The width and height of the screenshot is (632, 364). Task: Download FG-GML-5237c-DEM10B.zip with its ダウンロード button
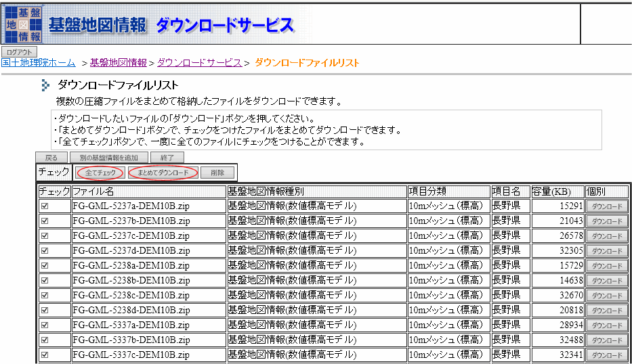point(606,235)
